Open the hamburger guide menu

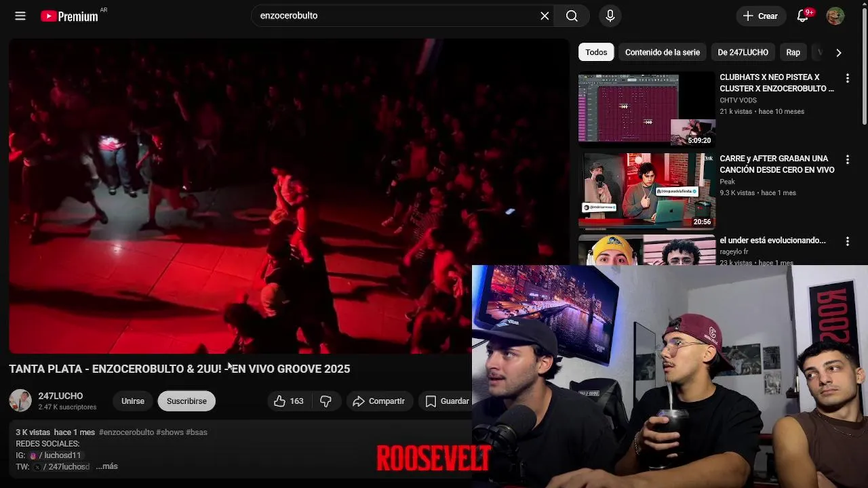click(x=20, y=16)
